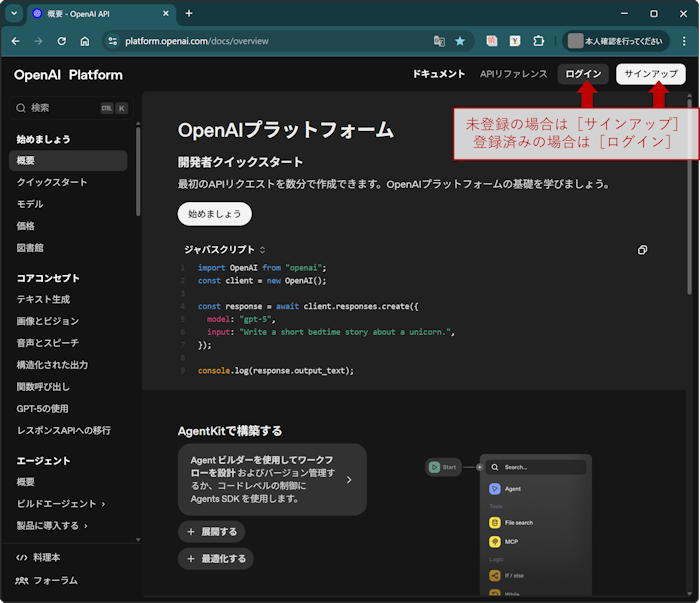
Task: Open a new browser tab
Action: [x=189, y=14]
